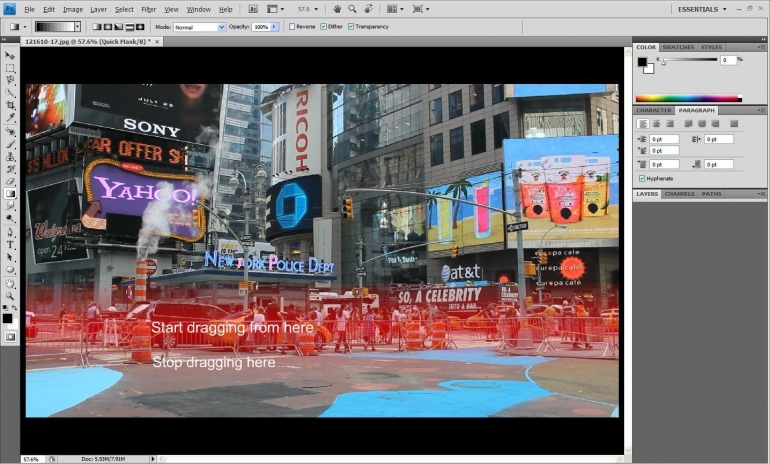770x464 pixels.
Task: Select the Eraser tool
Action: pos(10,181)
